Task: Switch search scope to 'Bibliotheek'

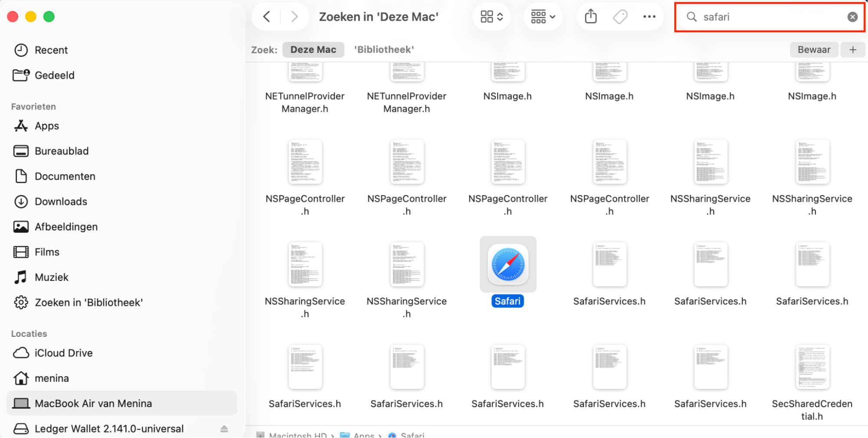Action: coord(384,49)
